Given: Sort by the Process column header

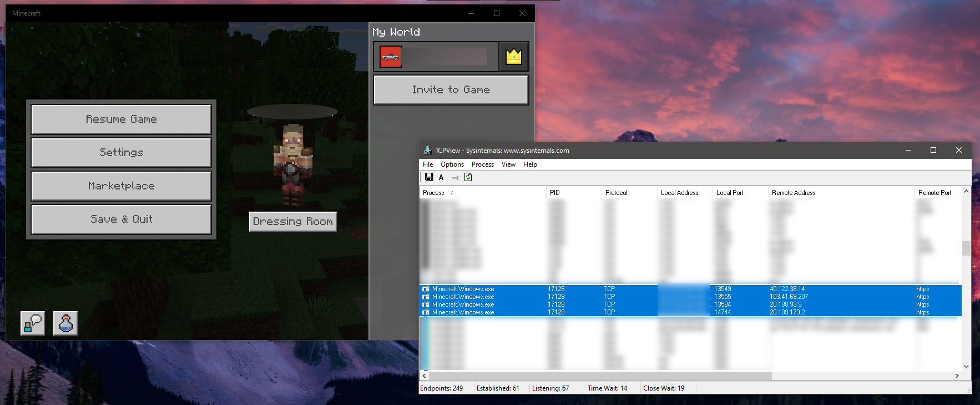Looking at the screenshot, I should [483, 193].
